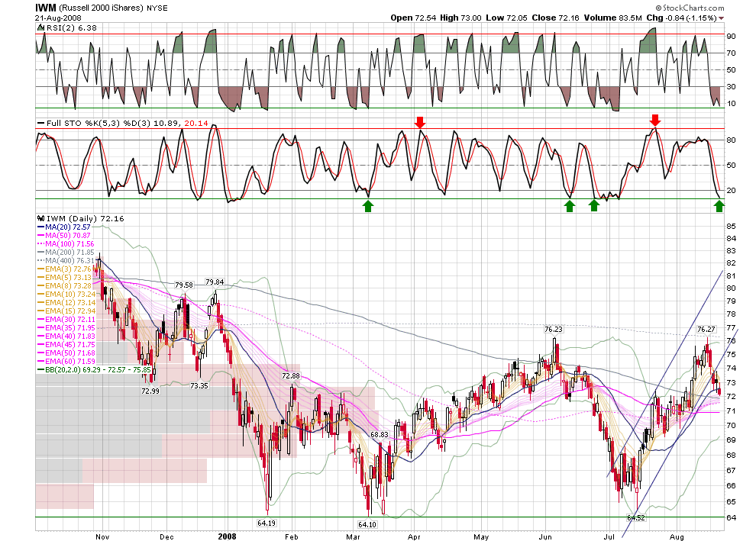
Task: Click the EMA(12) 73.14 legend entry
Action: tap(66, 302)
